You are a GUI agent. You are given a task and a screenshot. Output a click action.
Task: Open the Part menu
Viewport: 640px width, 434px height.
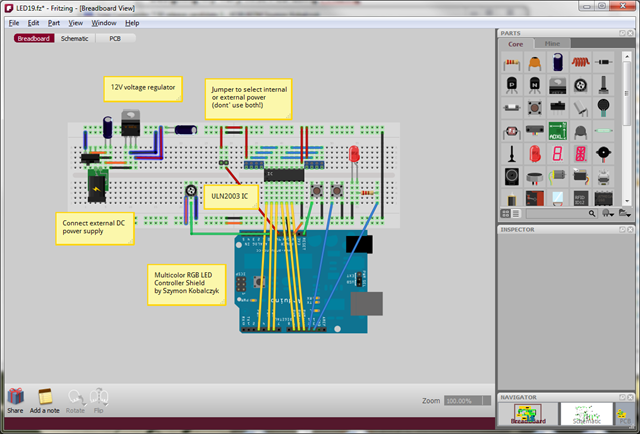click(54, 22)
